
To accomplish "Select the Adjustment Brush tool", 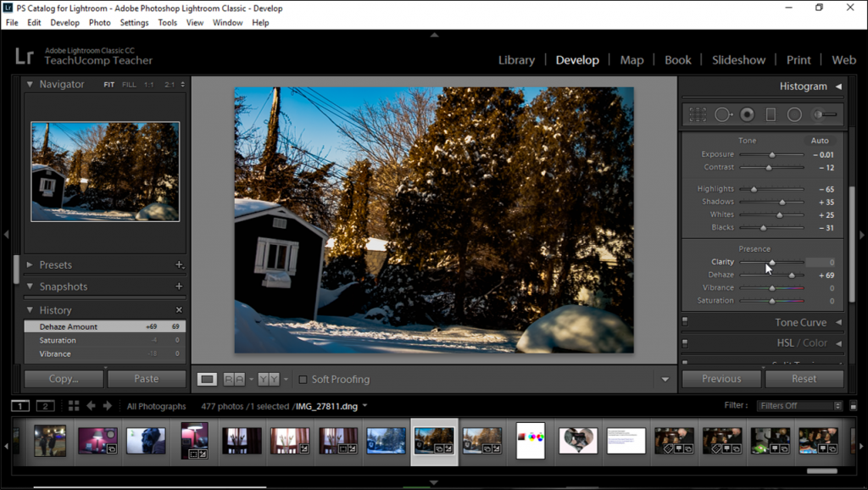I will coord(818,114).
